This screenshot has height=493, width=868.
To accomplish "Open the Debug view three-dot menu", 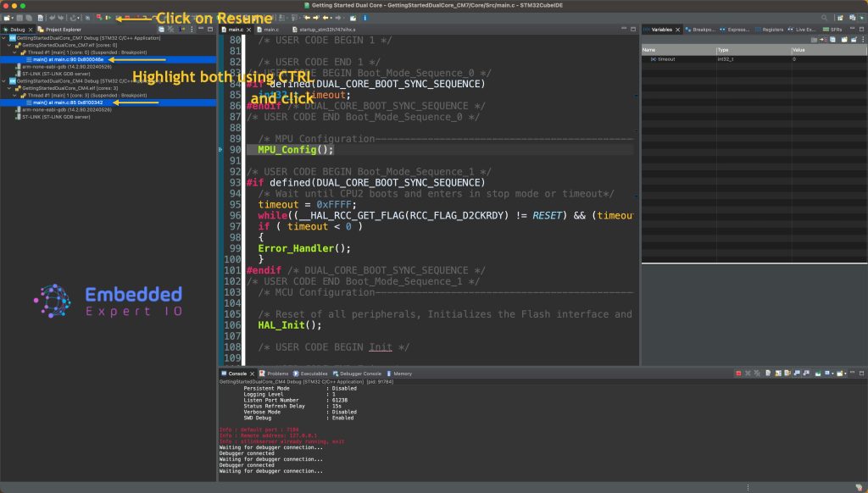I will [192, 30].
